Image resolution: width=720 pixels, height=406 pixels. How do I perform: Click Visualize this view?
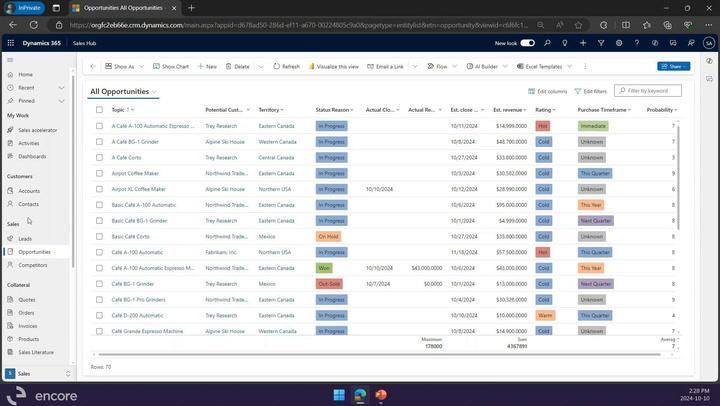pyautogui.click(x=334, y=66)
